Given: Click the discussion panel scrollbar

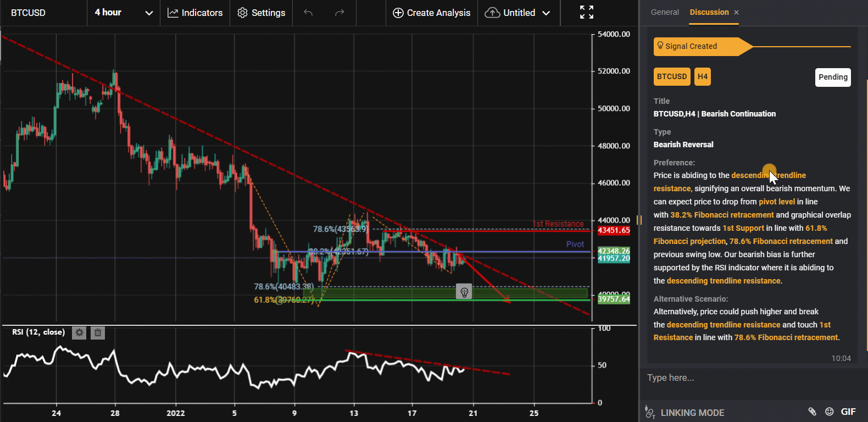Looking at the screenshot, I should (866, 214).
